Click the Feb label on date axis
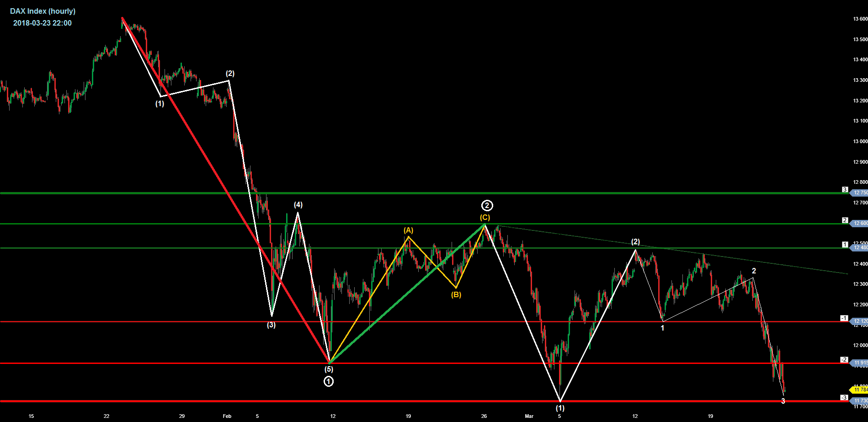 (227, 416)
